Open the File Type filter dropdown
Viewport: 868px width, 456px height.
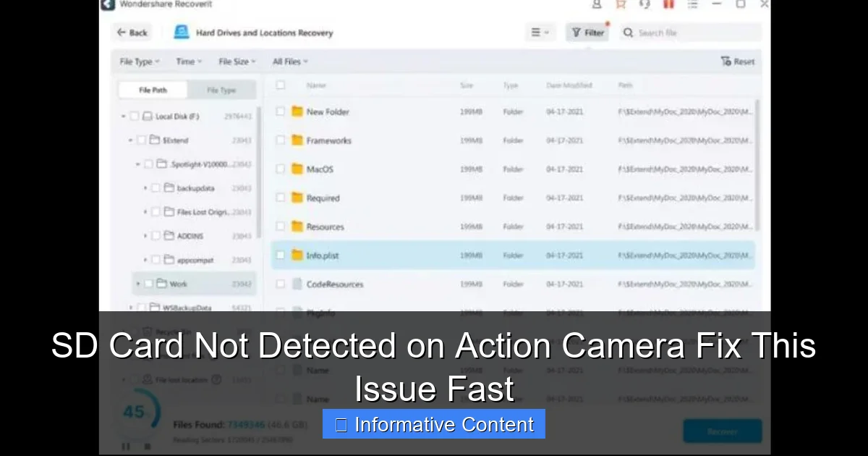coord(139,62)
